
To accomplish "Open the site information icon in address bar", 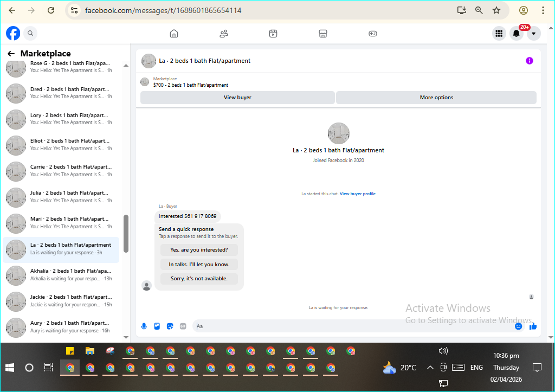I will point(74,10).
